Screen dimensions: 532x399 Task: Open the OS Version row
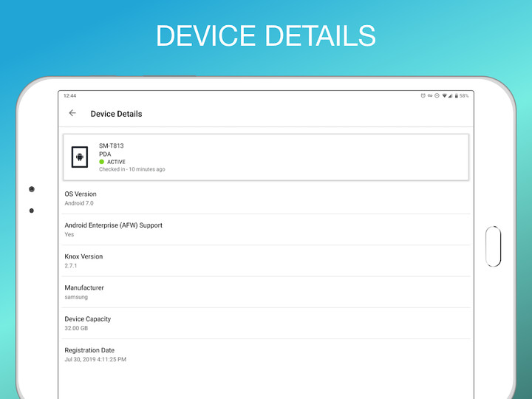pyautogui.click(x=266, y=198)
